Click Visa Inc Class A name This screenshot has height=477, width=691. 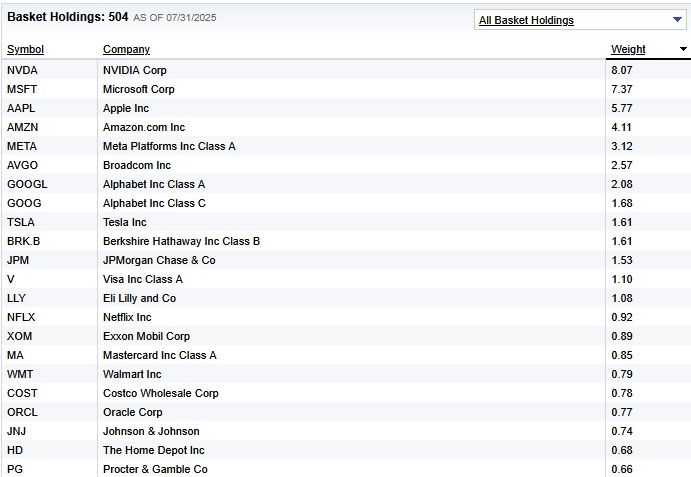143,279
